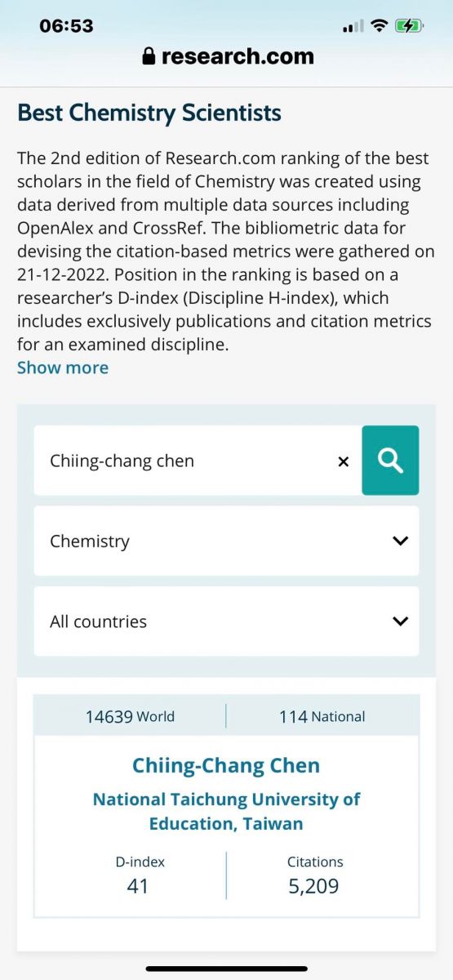Tap the research.com address bar
Viewport: 453px width, 980px height.
pyautogui.click(x=227, y=56)
